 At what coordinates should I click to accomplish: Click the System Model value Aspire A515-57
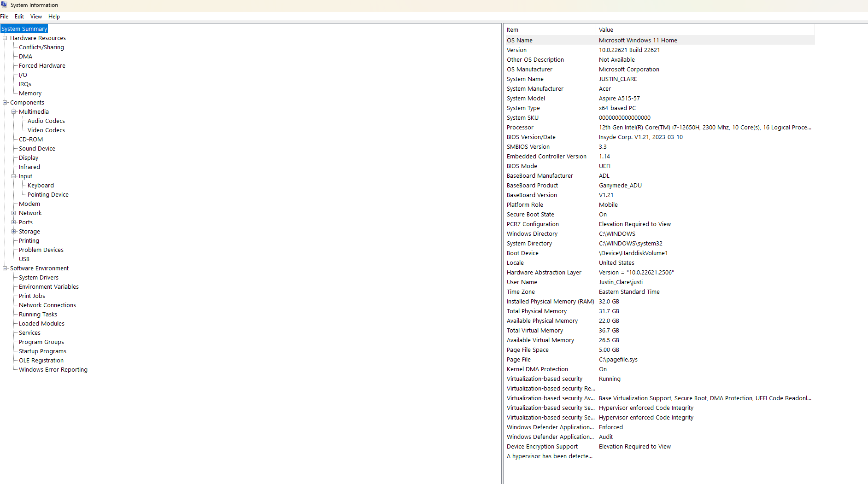[619, 99]
